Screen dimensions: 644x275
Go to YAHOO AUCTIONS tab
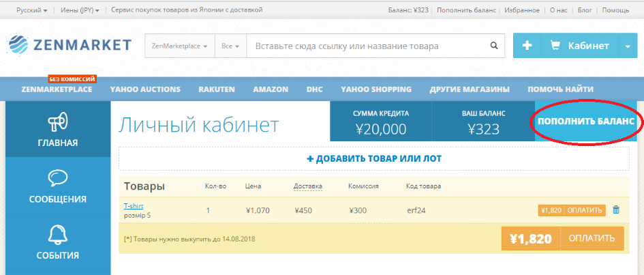click(145, 89)
